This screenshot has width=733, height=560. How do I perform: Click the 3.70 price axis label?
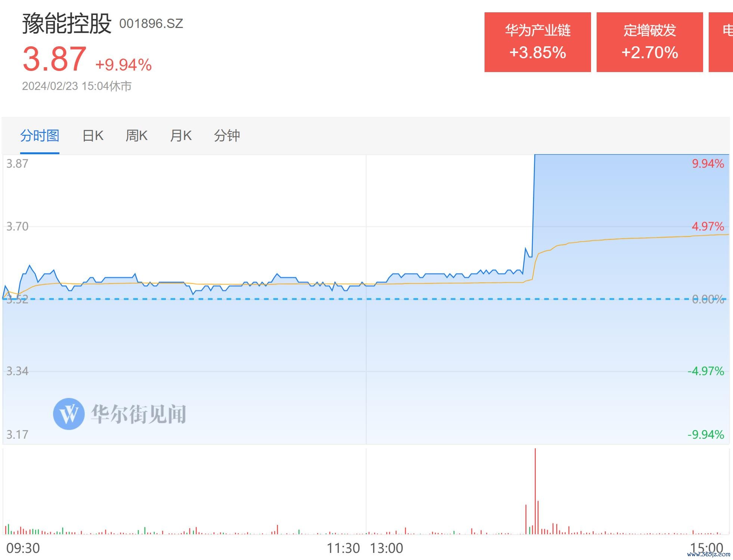(18, 226)
